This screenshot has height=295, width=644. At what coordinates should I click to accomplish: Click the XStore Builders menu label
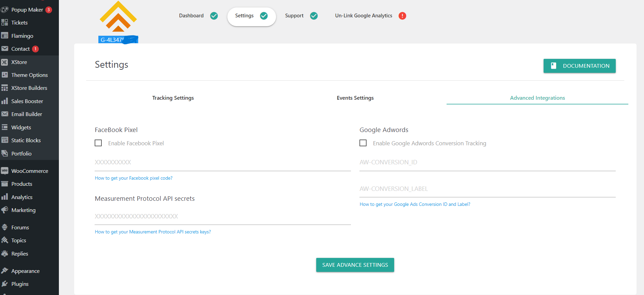tap(29, 88)
